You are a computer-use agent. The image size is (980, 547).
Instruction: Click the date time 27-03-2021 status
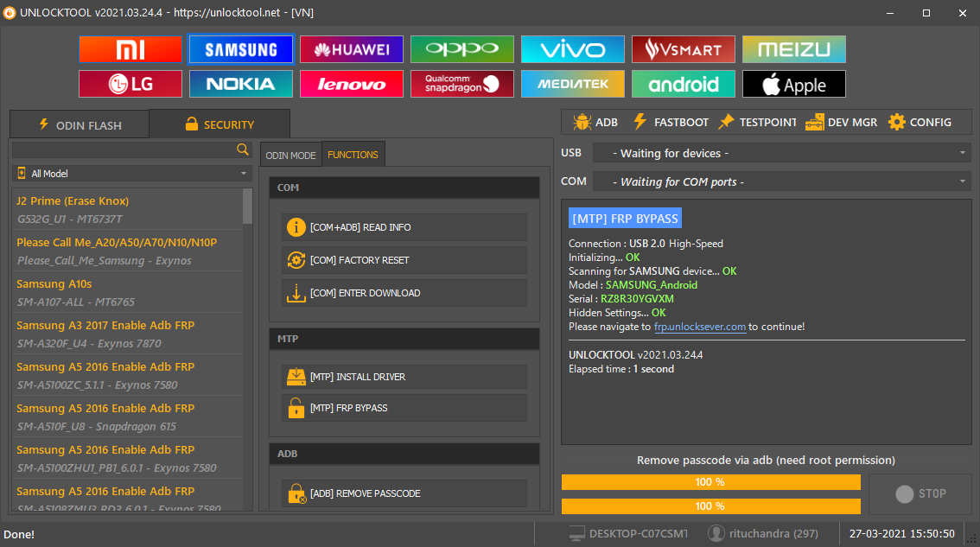(902, 534)
